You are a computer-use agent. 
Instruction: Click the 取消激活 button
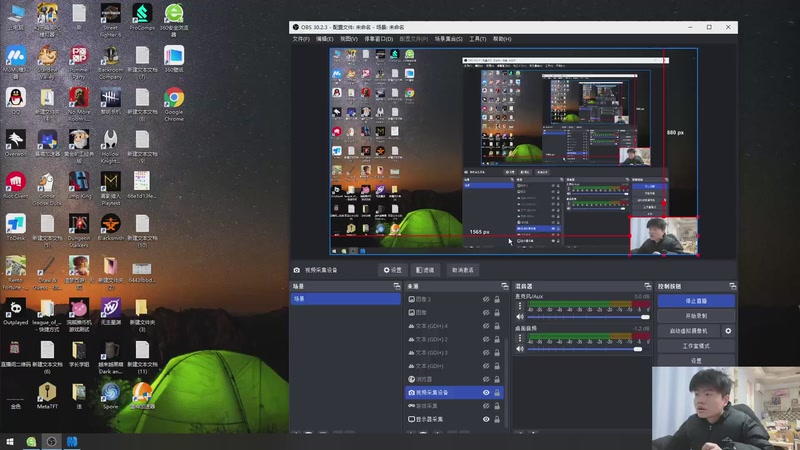click(x=463, y=270)
